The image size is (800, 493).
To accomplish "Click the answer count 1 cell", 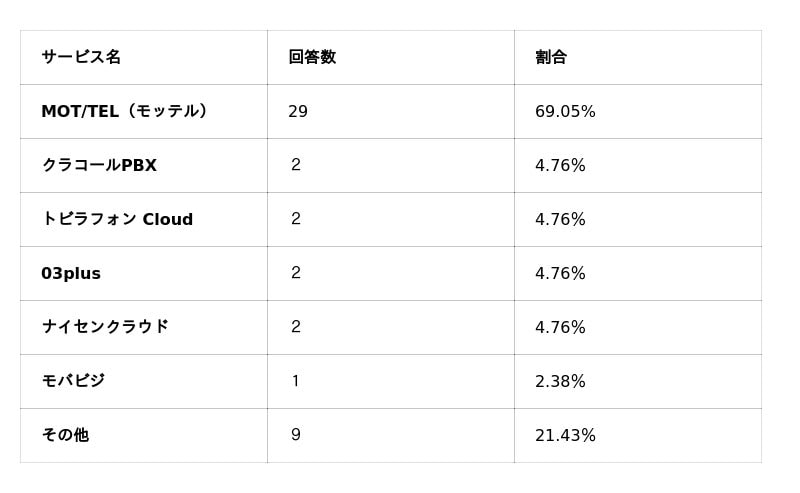I will click(x=296, y=381).
